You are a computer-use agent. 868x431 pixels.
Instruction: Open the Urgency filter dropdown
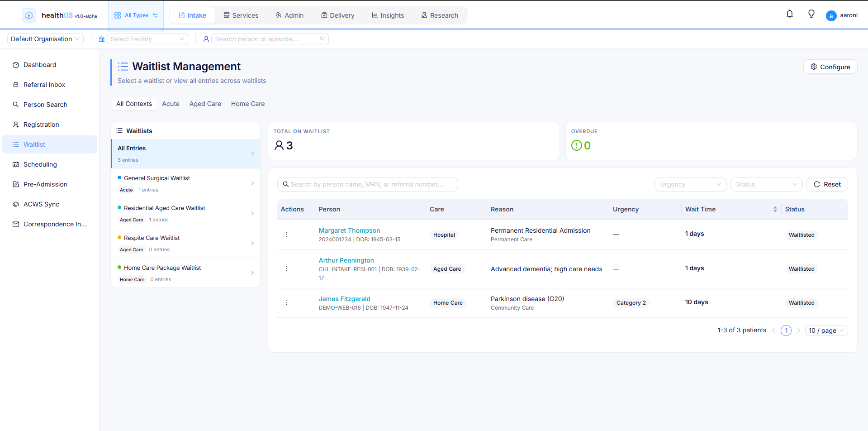[690, 184]
